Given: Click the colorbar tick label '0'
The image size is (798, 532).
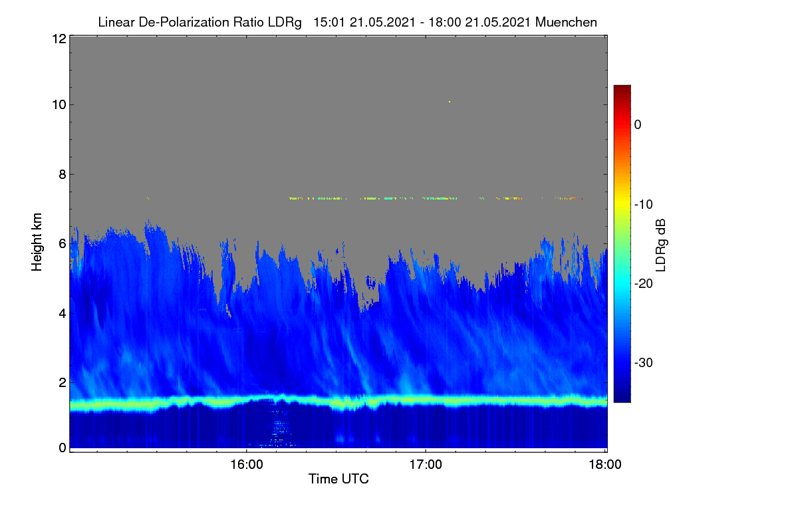Looking at the screenshot, I should coord(638,124).
